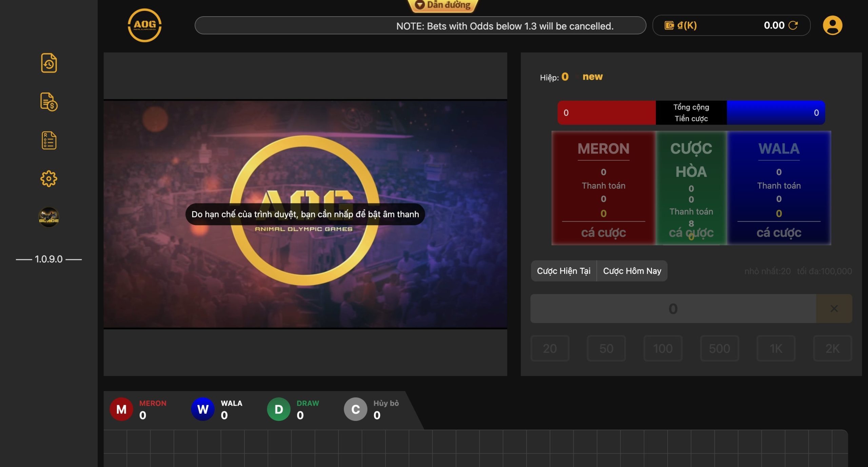Screen dimensions: 868x467
Task: Click the nhỏ nhất:20 minimum text
Action: pos(767,271)
